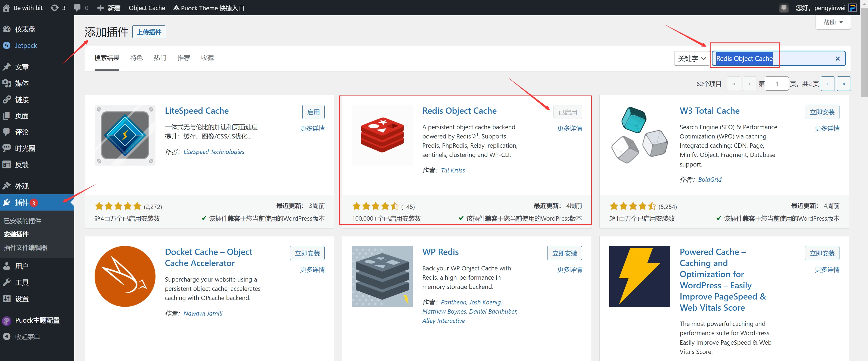Open the 用户 users icon in sidebar
This screenshot has width=868, height=361.
point(7,266)
